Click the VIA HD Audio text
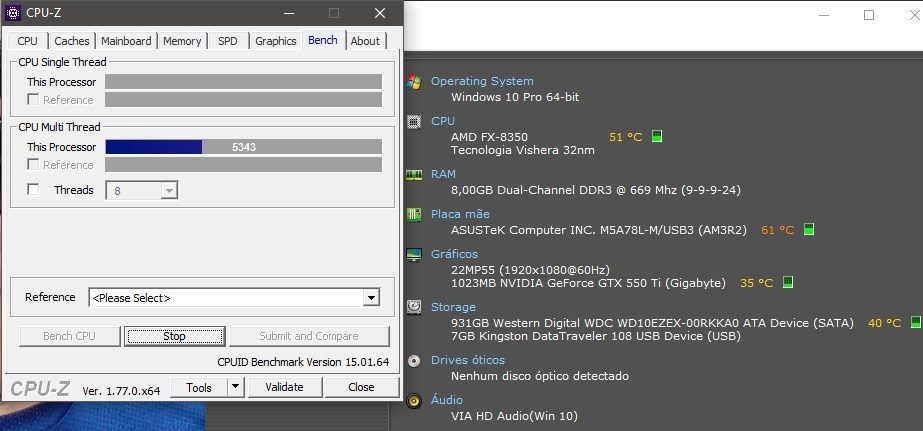This screenshot has width=923, height=431. (x=514, y=416)
